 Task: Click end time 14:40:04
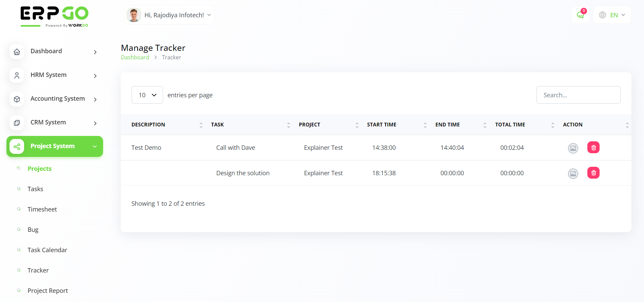[452, 147]
